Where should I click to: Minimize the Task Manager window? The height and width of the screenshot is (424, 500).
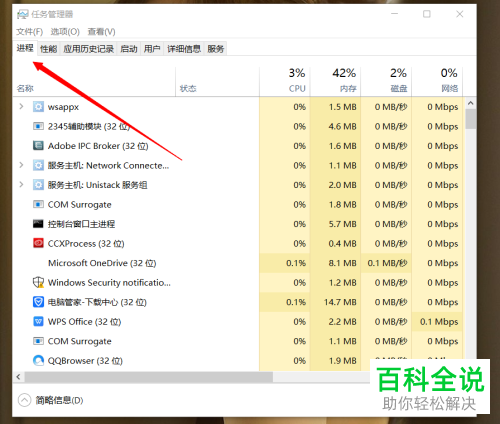(395, 14)
